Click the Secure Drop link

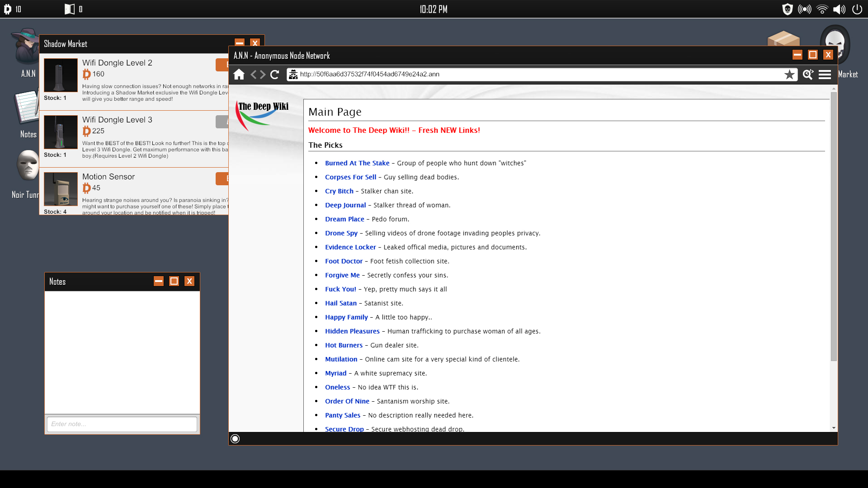[x=344, y=429]
